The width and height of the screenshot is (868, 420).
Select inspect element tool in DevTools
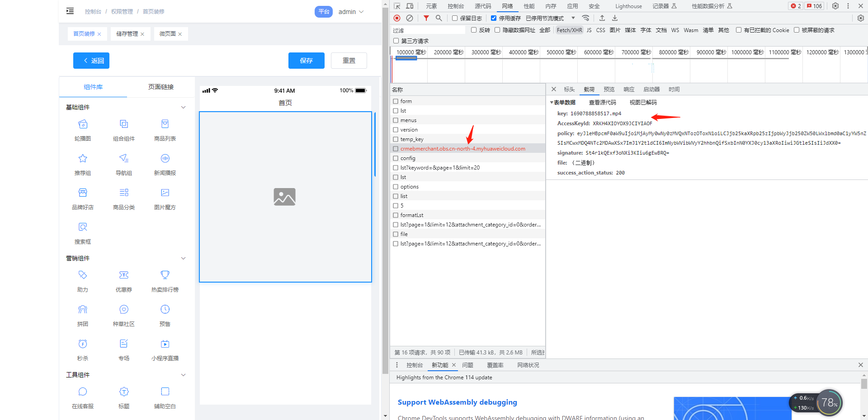tap(397, 6)
